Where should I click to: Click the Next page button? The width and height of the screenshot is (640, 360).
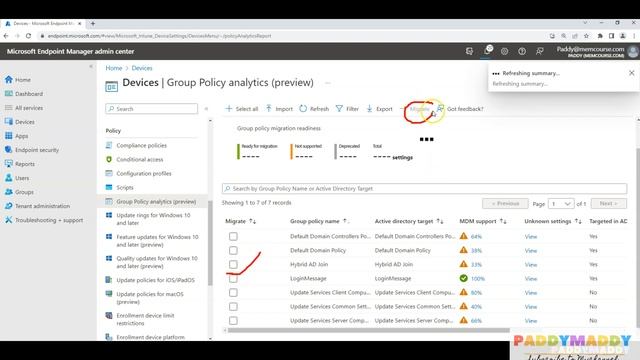(608, 203)
